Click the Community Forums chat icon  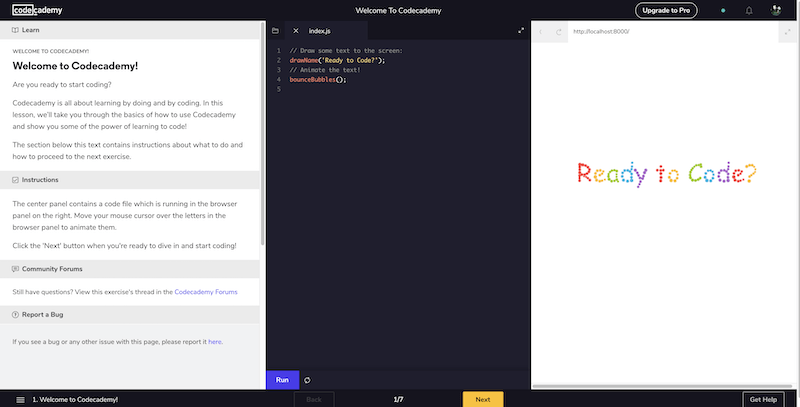[x=15, y=269]
